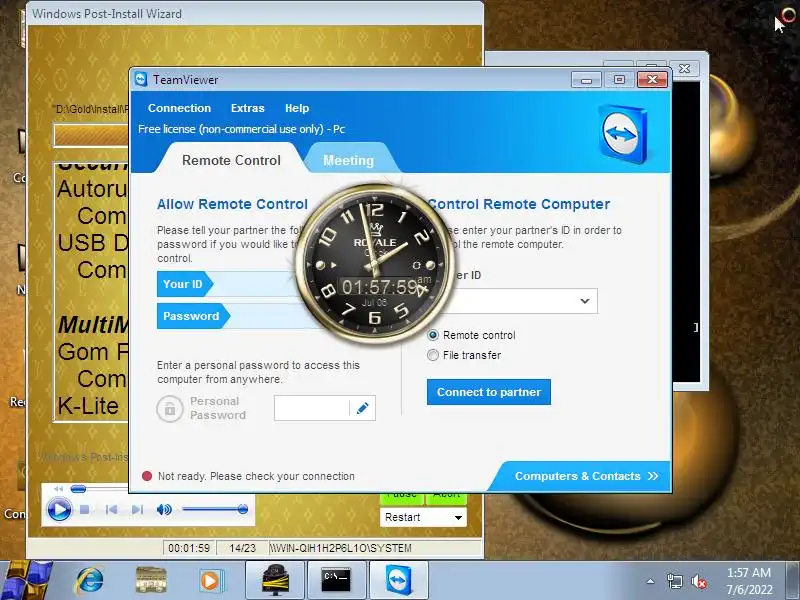The width and height of the screenshot is (800, 600).
Task: Click the Personal Password input field
Action: coord(312,408)
